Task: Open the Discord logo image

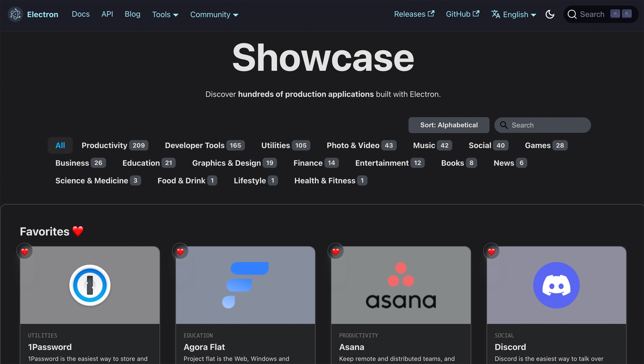Action: 556,285
